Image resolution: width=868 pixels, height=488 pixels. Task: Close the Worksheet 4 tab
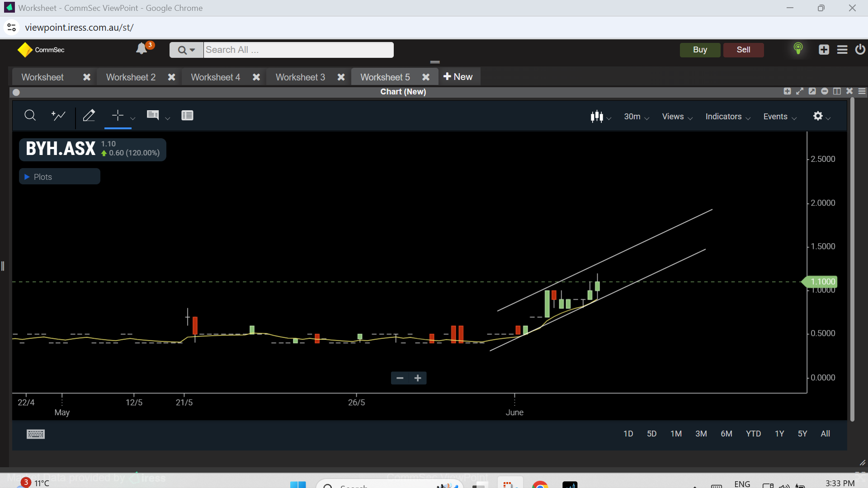click(256, 77)
